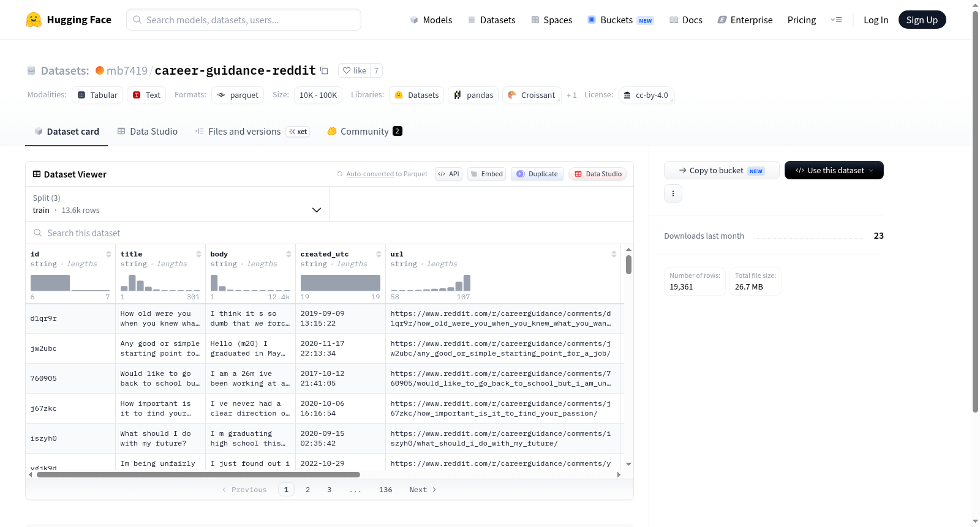Open the navigation overflow menu icon
Viewport: 980px width, 527px height.
836,20
